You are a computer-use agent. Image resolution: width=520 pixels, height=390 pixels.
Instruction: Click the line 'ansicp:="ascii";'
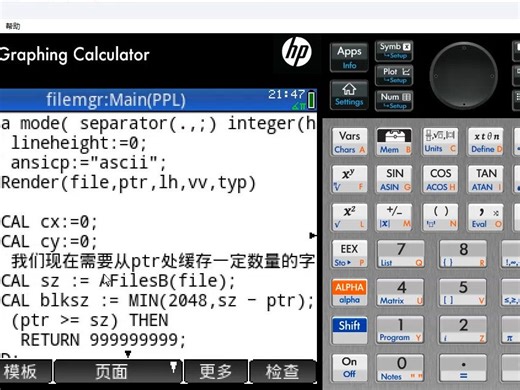[88, 163]
